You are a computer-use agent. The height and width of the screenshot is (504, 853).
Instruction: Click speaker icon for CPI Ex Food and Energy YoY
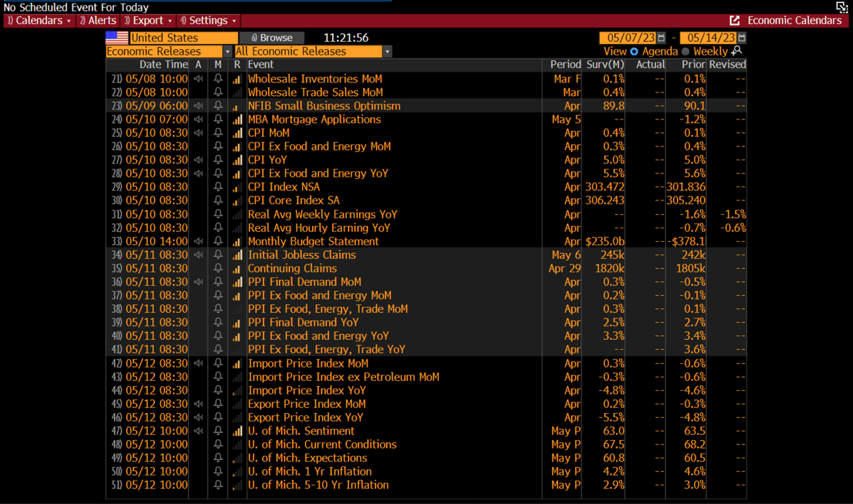click(198, 173)
